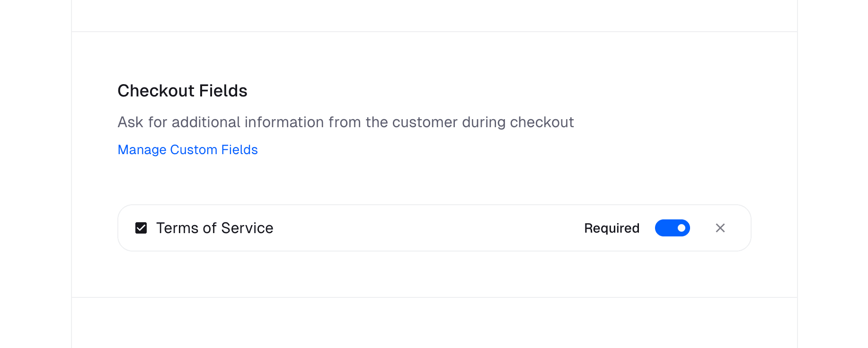The height and width of the screenshot is (348, 868).
Task: Click the checkbox icon beside Terms of Service
Action: click(x=141, y=228)
